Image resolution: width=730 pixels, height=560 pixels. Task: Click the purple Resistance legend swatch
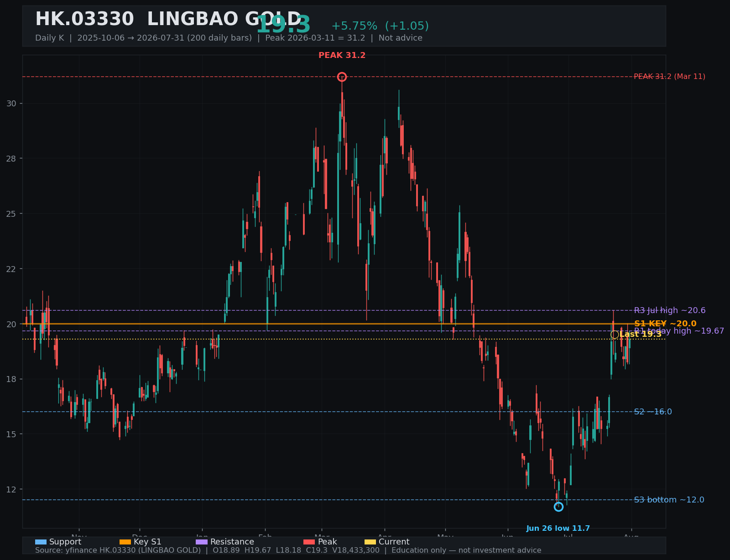coord(202,542)
